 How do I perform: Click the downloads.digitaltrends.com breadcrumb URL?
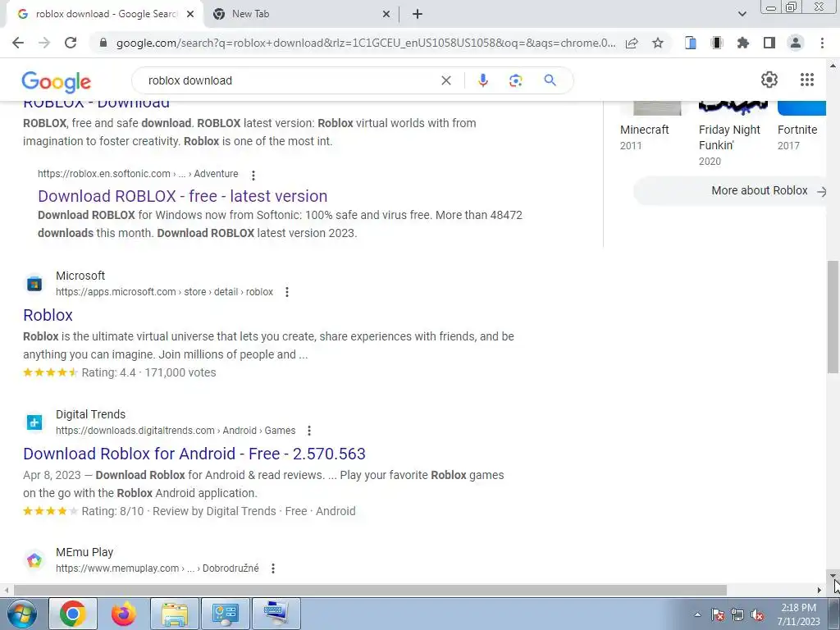pyautogui.click(x=176, y=431)
